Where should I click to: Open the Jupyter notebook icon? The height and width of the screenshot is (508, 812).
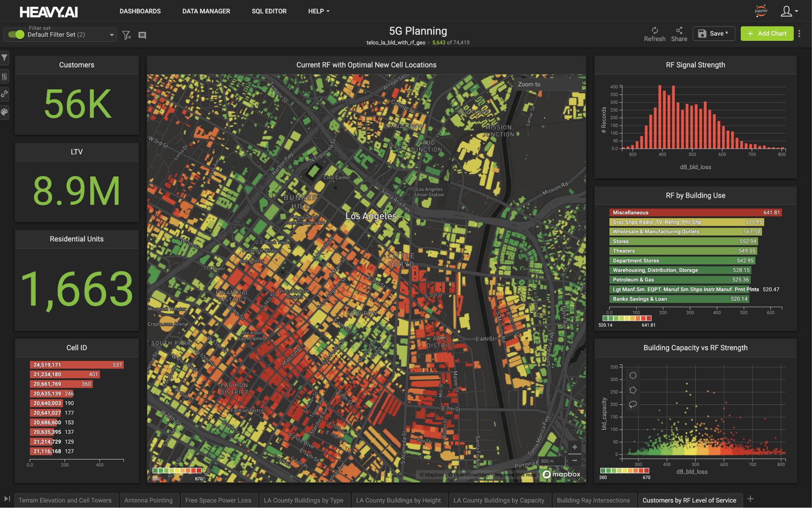(x=761, y=11)
